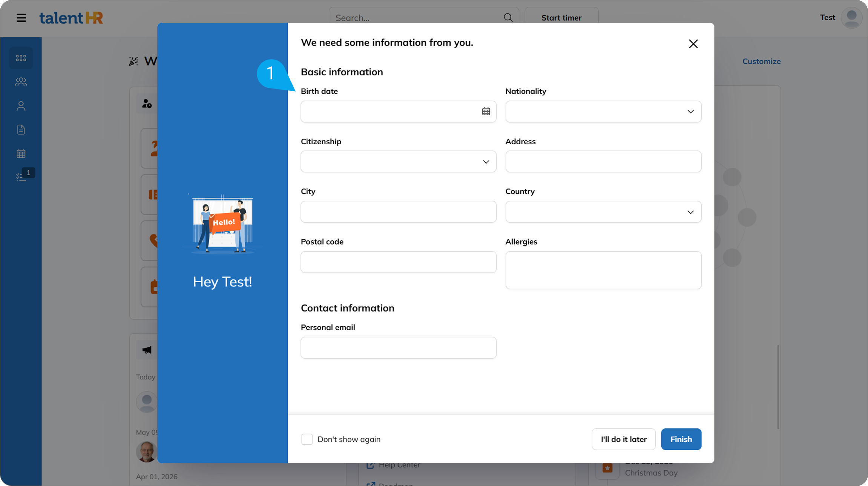Click the Help Center link
This screenshot has height=486, width=868.
coord(399,465)
